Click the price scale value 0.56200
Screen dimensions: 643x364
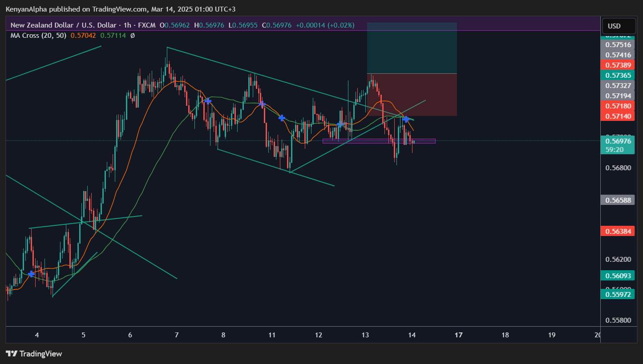point(618,259)
